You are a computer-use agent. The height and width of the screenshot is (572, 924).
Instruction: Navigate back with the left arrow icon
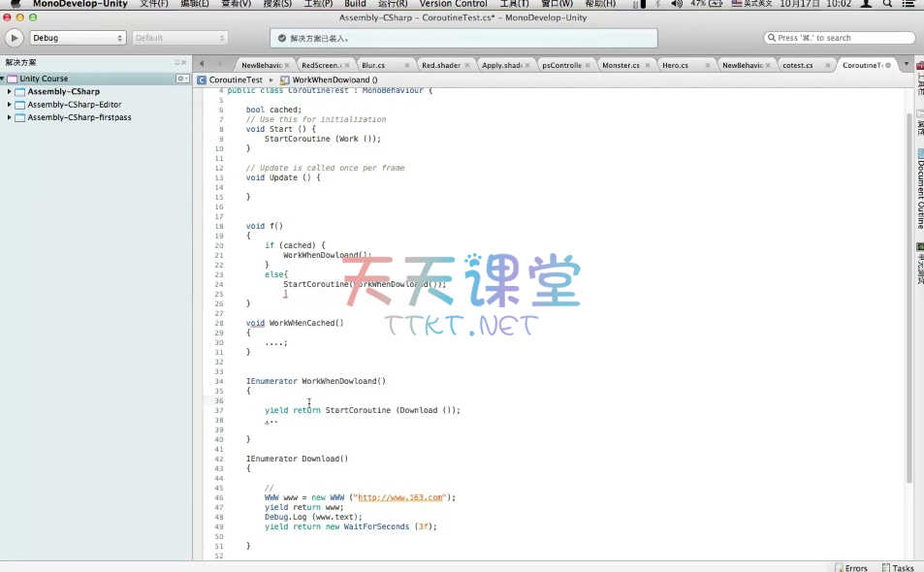(x=203, y=64)
